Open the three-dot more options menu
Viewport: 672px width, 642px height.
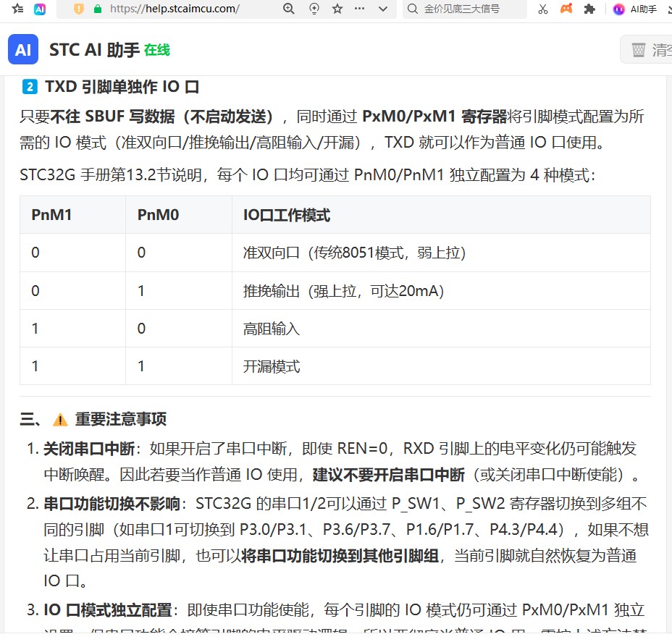pyautogui.click(x=360, y=8)
